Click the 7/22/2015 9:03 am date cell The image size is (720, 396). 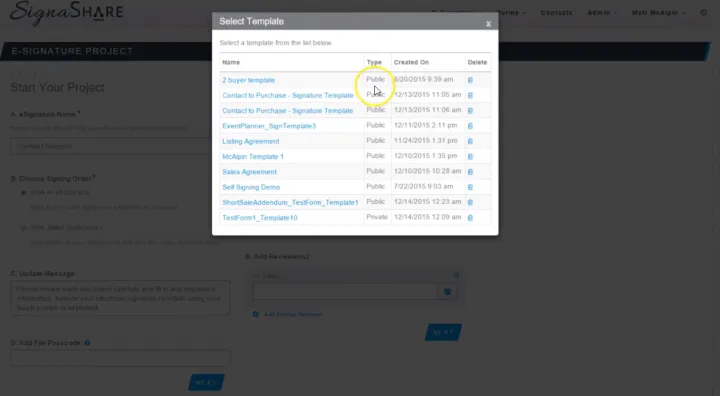coord(423,186)
